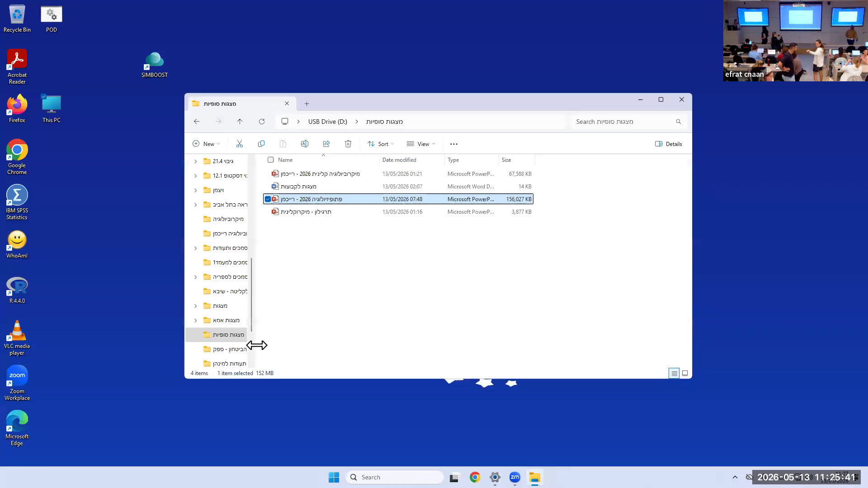This screenshot has height=488, width=868.
Task: Sort by the Name column header
Action: (x=285, y=160)
